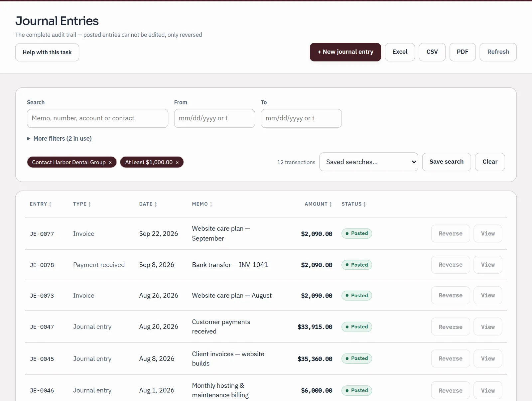Reverse entry JE-0073
Image resolution: width=532 pixels, height=401 pixels.
[451, 295]
